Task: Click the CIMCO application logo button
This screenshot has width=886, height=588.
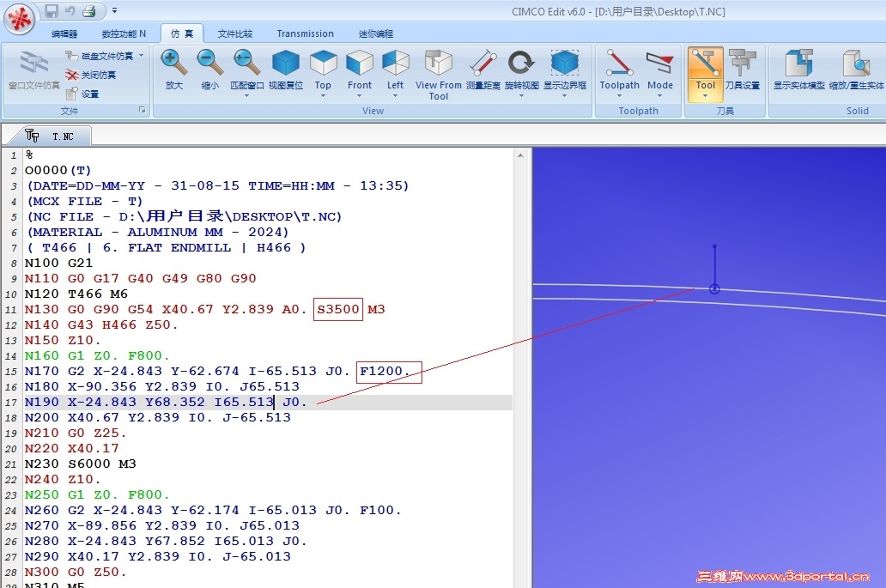Action: pos(20,20)
